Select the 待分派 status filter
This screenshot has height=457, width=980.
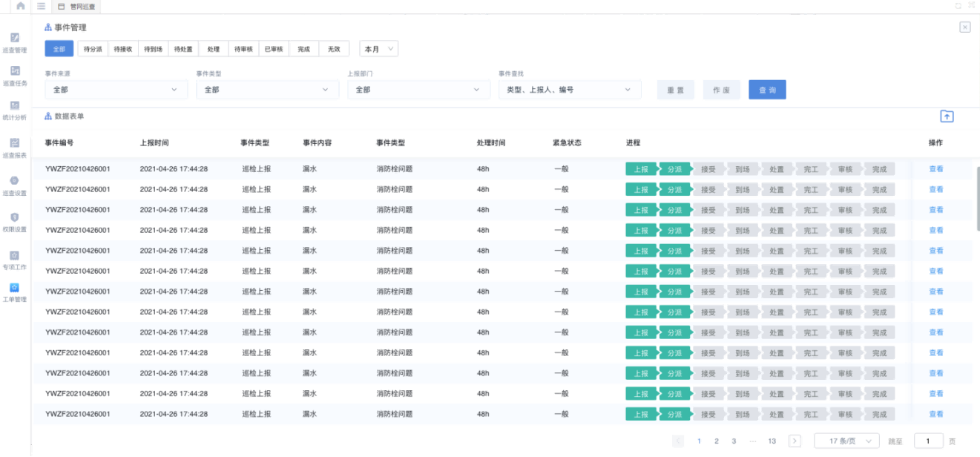[93, 49]
